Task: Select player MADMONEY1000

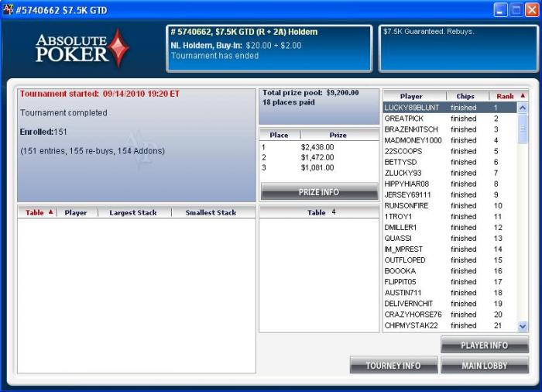Action: coord(450,140)
